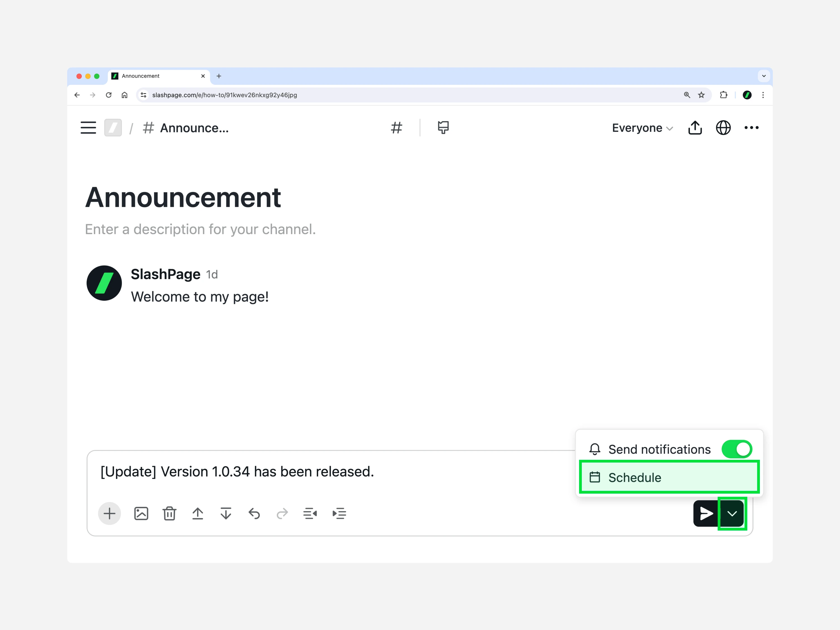The height and width of the screenshot is (630, 840).
Task: Click the browser forward arrow
Action: (93, 95)
